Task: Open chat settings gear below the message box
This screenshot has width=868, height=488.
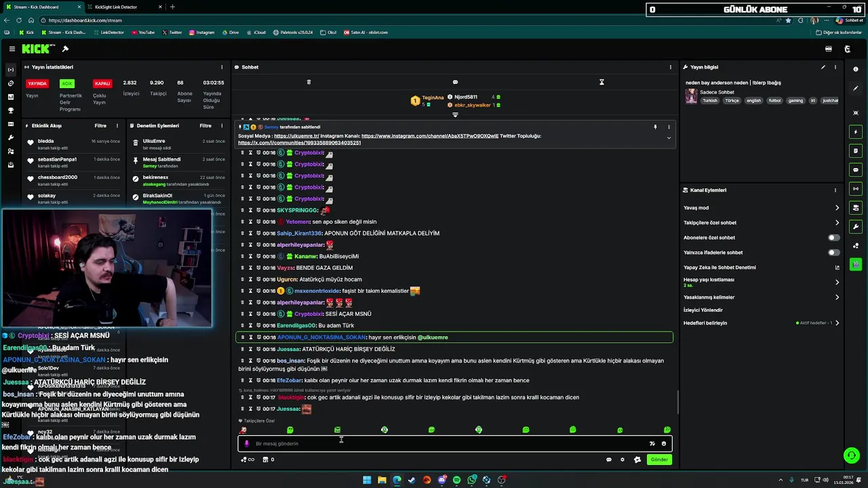Action: (x=623, y=460)
